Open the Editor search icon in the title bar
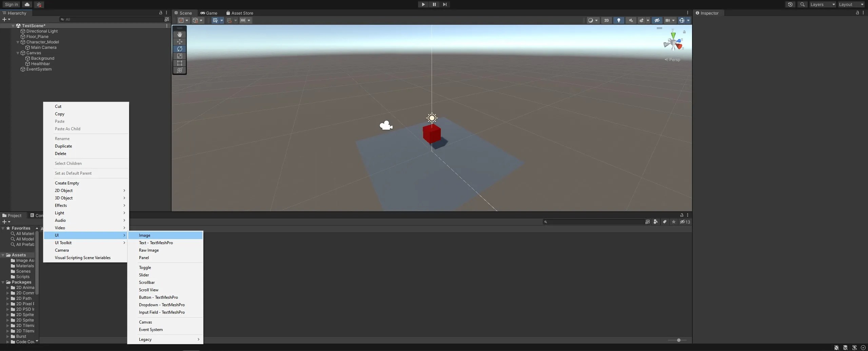This screenshot has width=868, height=351. [x=802, y=4]
